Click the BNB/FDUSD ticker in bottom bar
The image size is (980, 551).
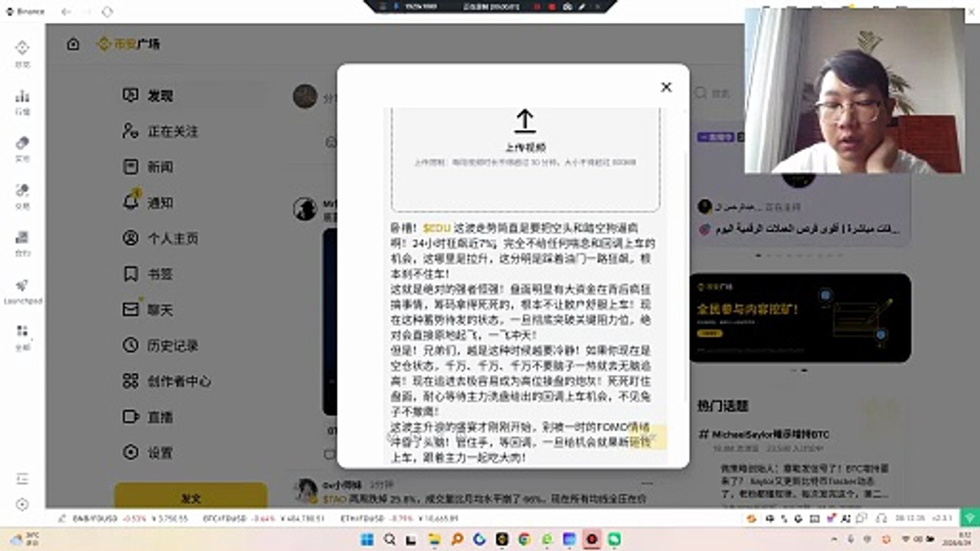point(130,518)
